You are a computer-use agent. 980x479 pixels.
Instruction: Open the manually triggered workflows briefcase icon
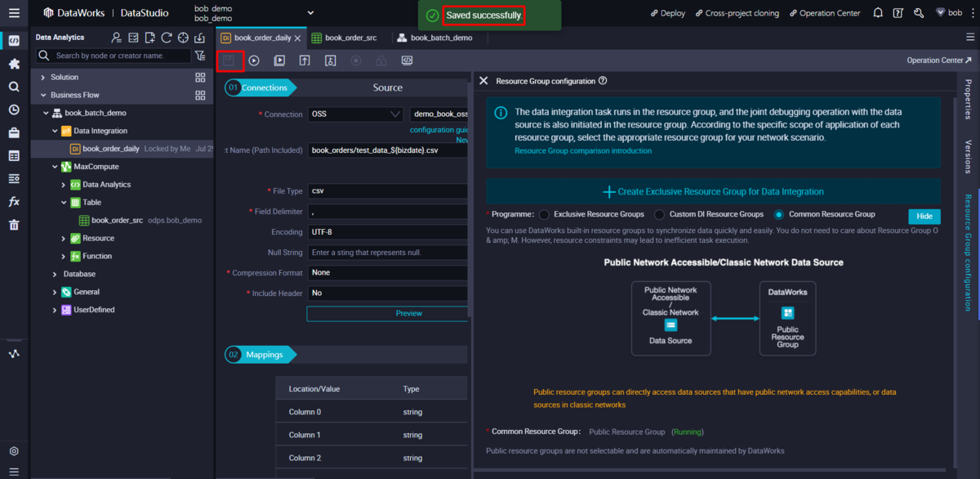14,132
